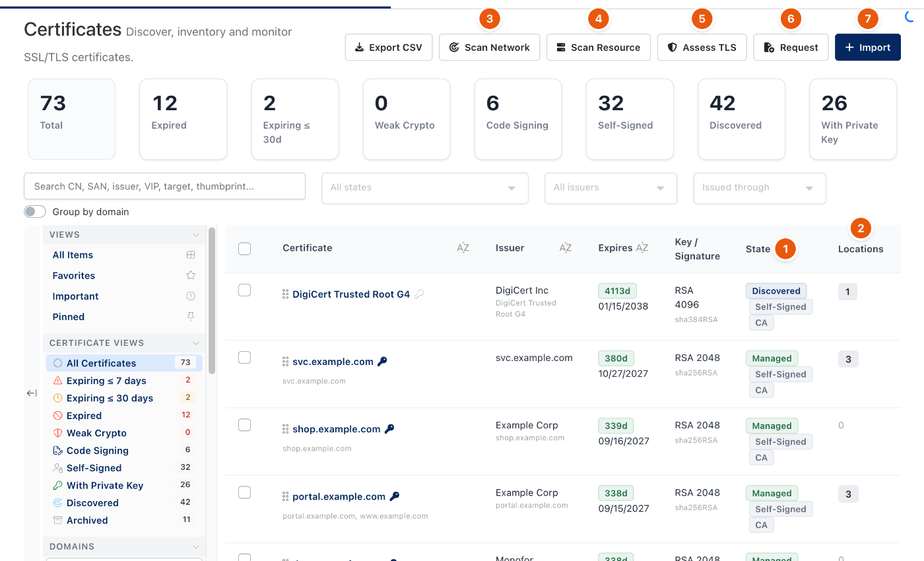924x561 pixels.
Task: Click the Export CSV button
Action: tap(389, 48)
